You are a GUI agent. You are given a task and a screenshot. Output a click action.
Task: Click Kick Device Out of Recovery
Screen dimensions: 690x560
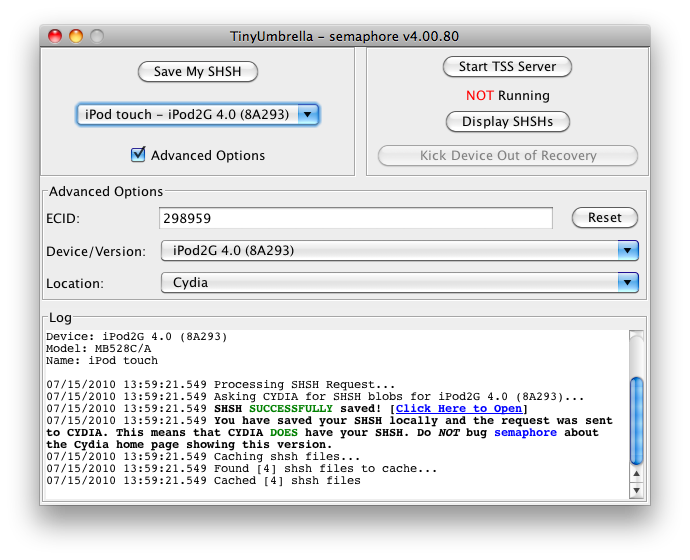coord(507,156)
